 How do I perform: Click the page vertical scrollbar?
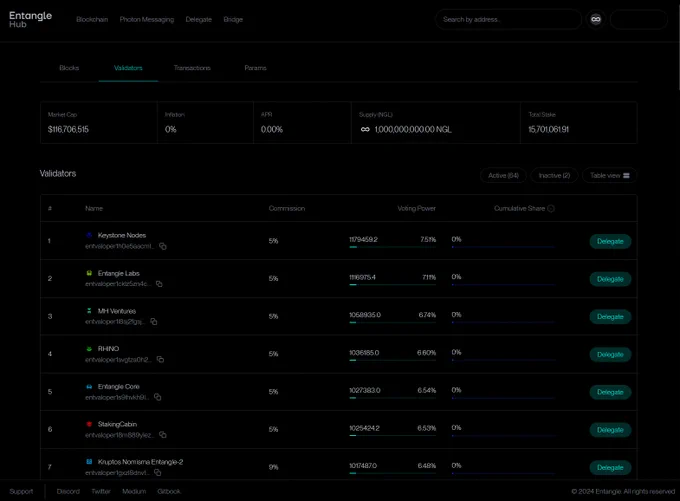(x=678, y=46)
